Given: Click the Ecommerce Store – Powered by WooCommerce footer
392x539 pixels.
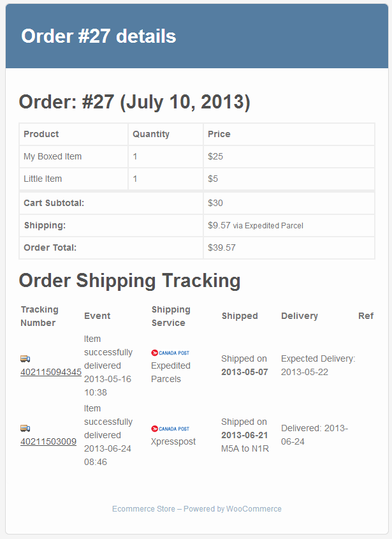Looking at the screenshot, I should tap(197, 509).
